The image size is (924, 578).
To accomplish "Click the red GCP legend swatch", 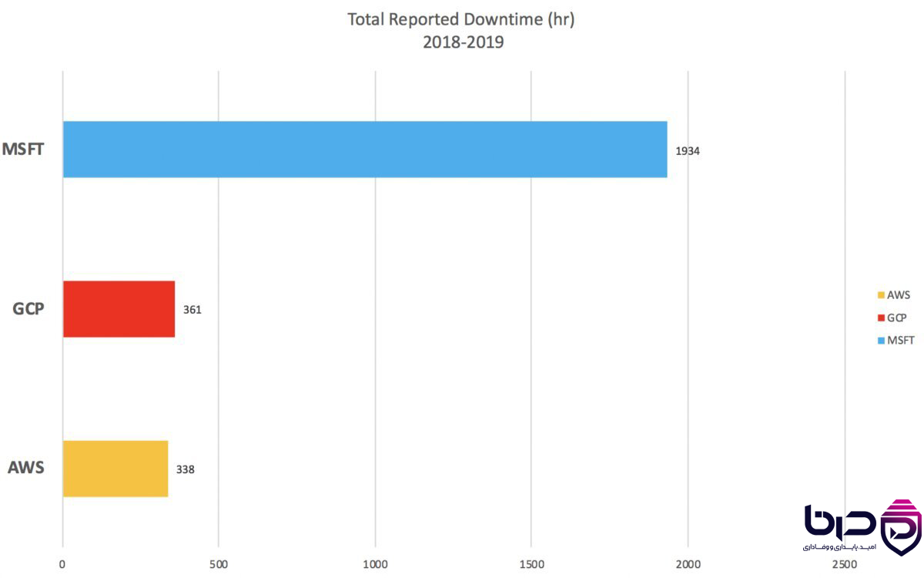I will [x=881, y=318].
